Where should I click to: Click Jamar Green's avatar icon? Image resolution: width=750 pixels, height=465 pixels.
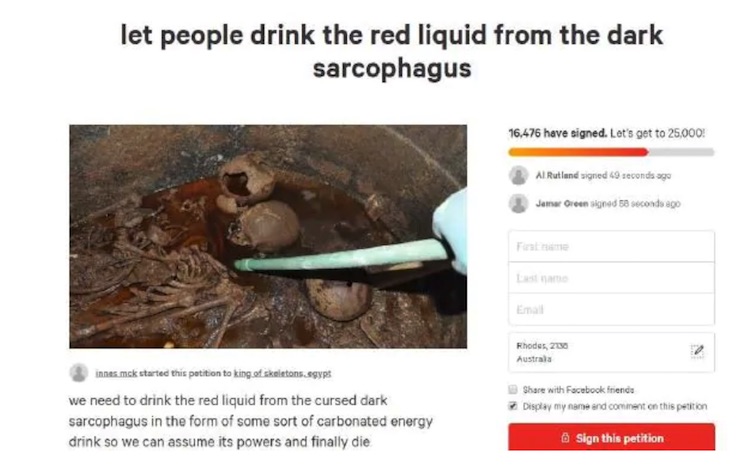coord(518,204)
